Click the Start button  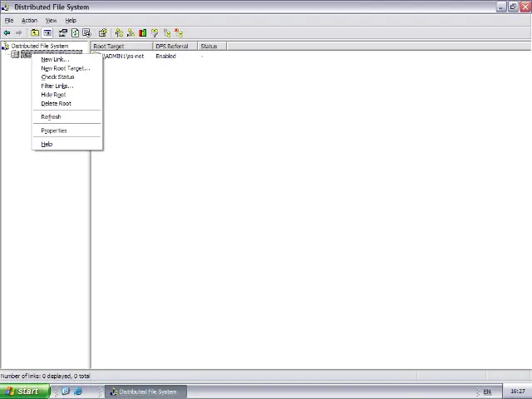click(22, 392)
